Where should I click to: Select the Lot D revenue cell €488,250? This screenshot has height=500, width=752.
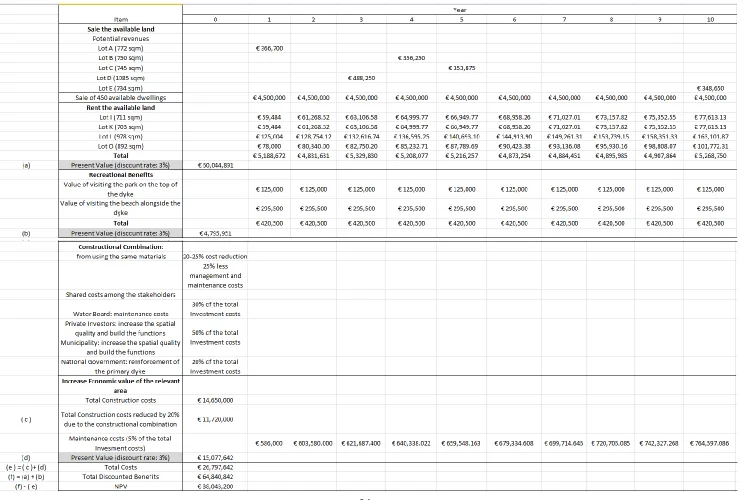361,78
